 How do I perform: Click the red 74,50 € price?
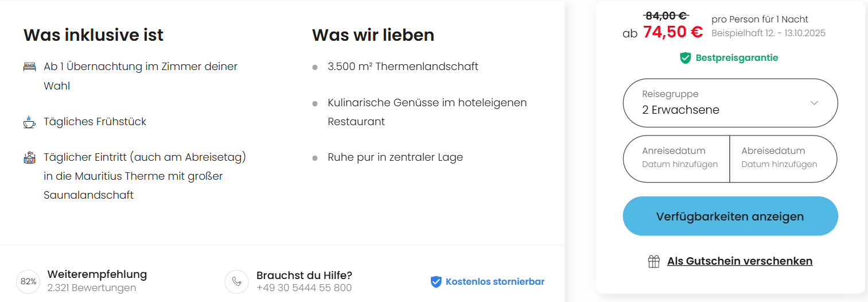pos(672,32)
